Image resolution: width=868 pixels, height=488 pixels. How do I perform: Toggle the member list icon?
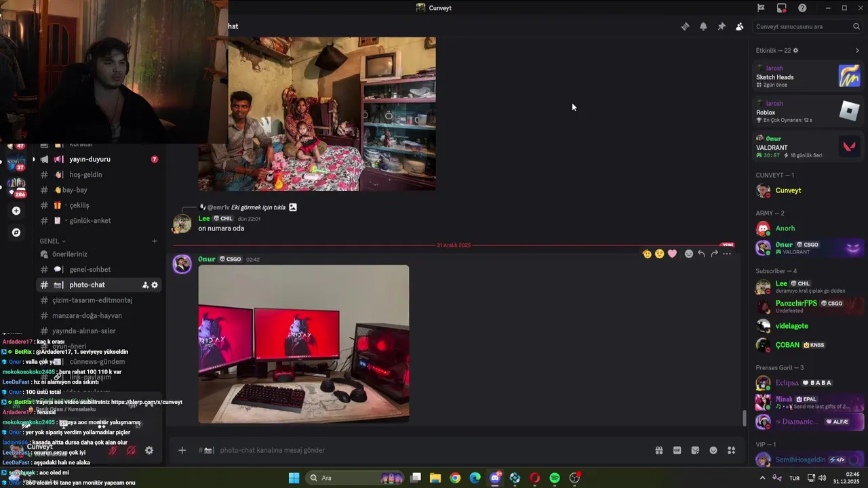(739, 26)
